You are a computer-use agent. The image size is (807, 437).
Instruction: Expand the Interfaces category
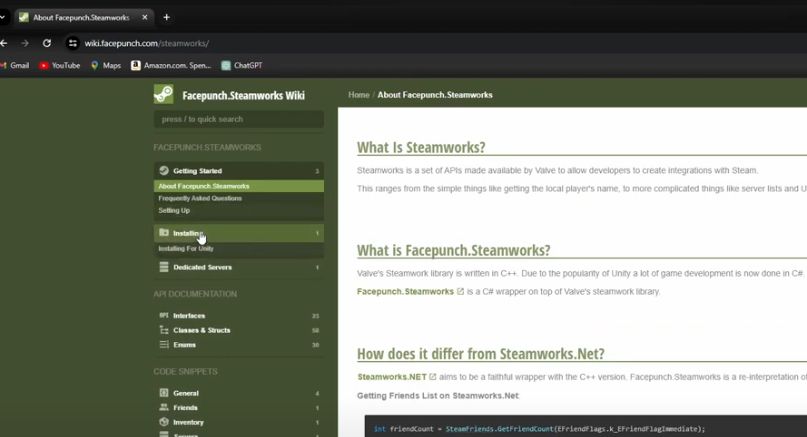(239, 316)
